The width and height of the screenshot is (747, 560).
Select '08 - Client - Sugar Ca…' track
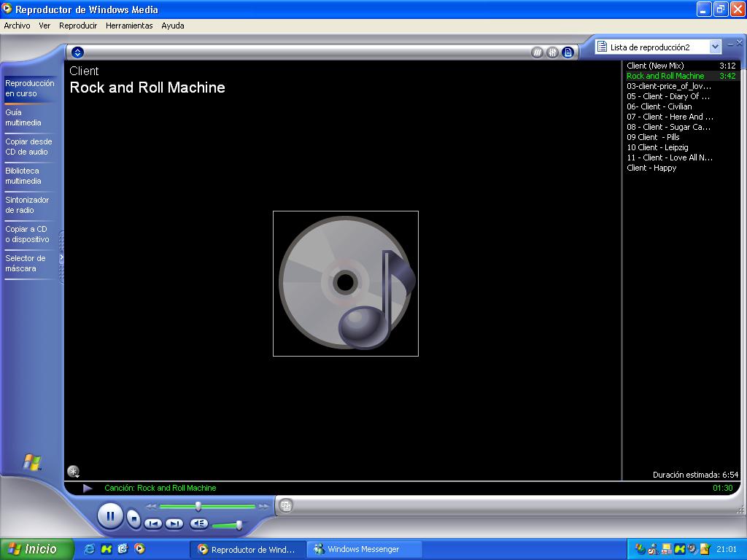coord(681,127)
